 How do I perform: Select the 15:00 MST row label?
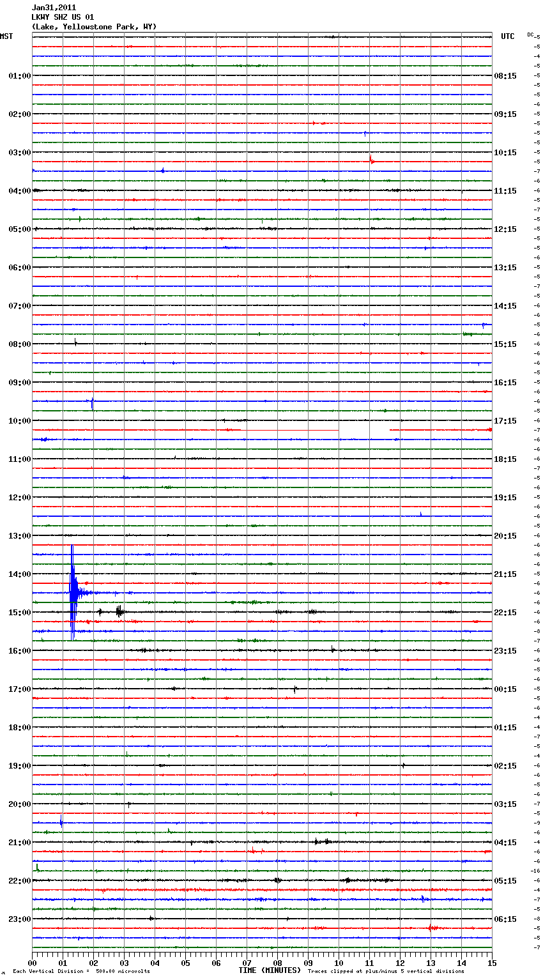tap(20, 613)
